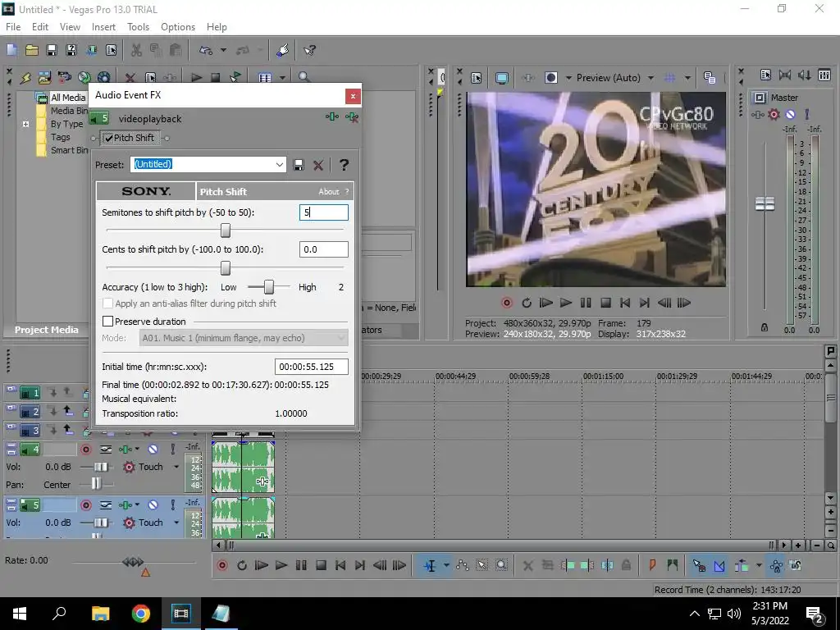Screen dimensions: 840x630
Task: Click the Initial time input field
Action: [x=311, y=367]
